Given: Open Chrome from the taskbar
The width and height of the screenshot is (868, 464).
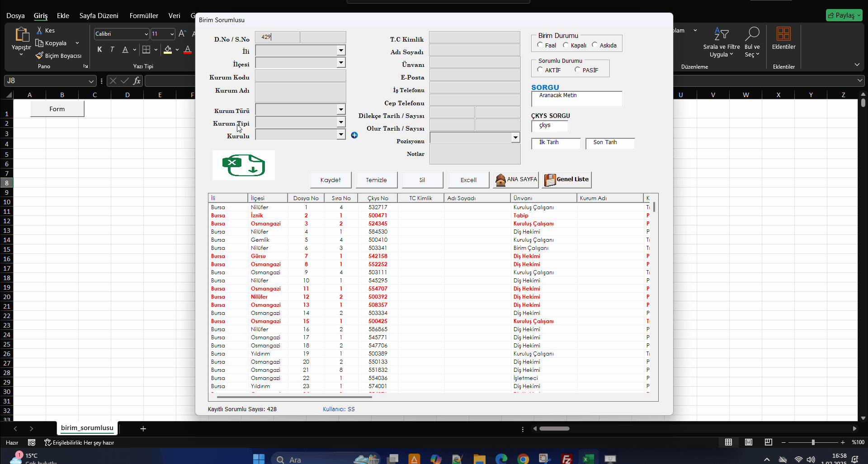Looking at the screenshot, I should [523, 459].
